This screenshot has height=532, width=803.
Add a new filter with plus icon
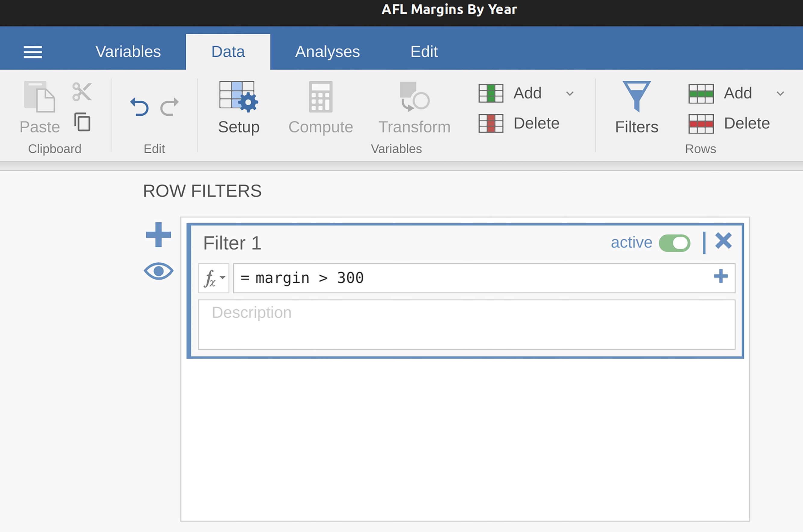pyautogui.click(x=158, y=235)
